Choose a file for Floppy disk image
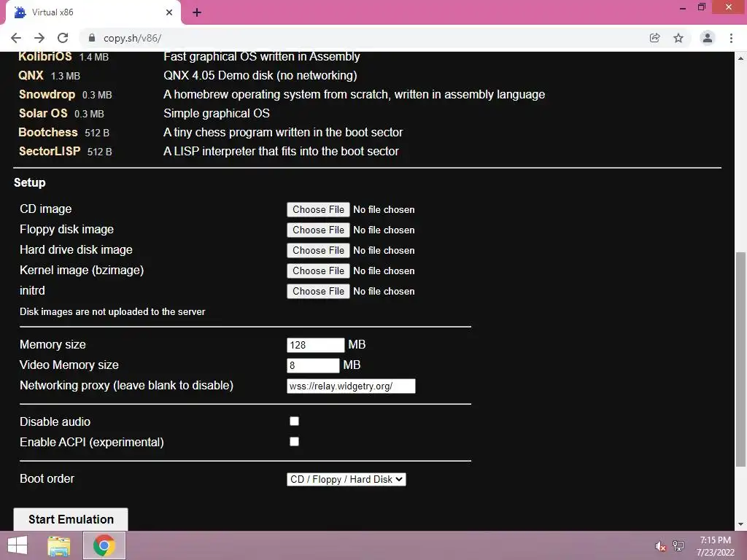 point(318,230)
